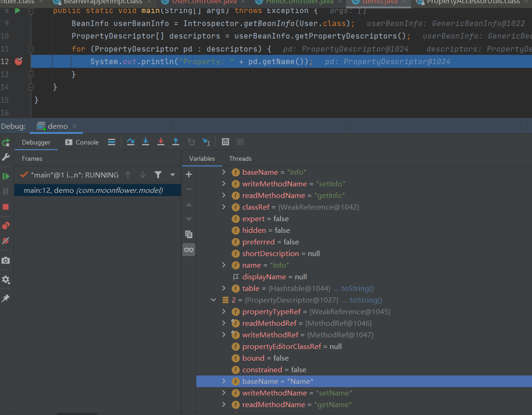Click Run to Cursor icon

[206, 142]
